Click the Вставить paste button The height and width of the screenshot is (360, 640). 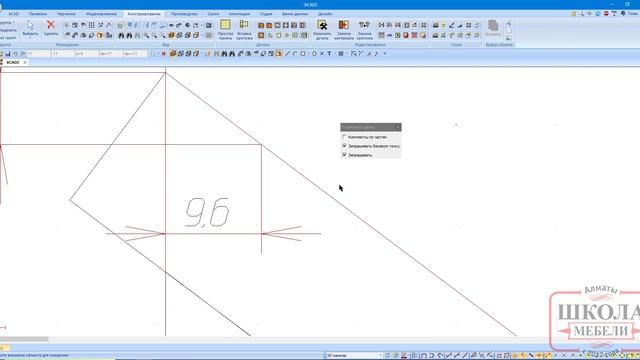coord(493,28)
